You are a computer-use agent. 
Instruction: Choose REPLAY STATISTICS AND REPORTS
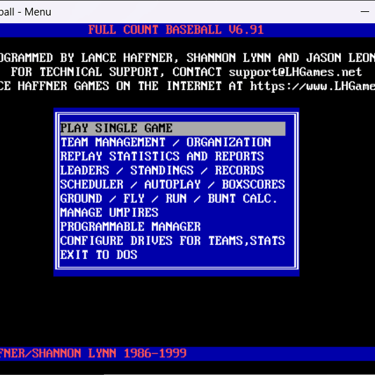coord(162,156)
